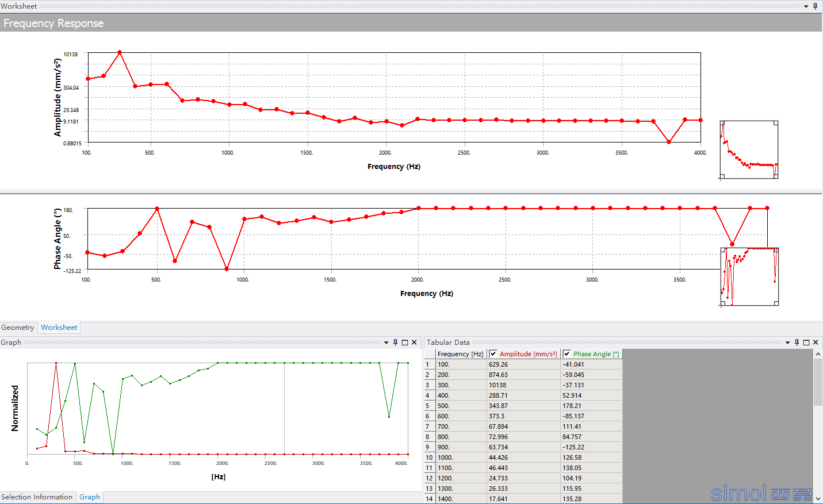Click amplitude chart overview thumbnail
Screen dimensions: 823x504
[x=749, y=149]
